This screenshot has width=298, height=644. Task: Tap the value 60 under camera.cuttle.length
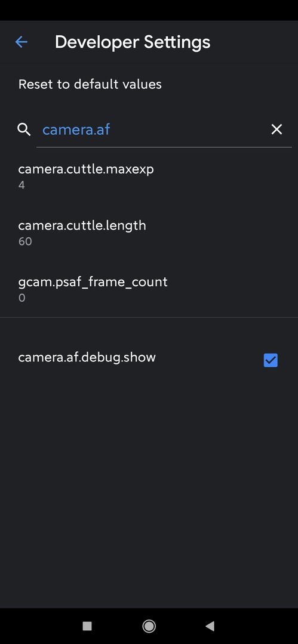tap(25, 241)
